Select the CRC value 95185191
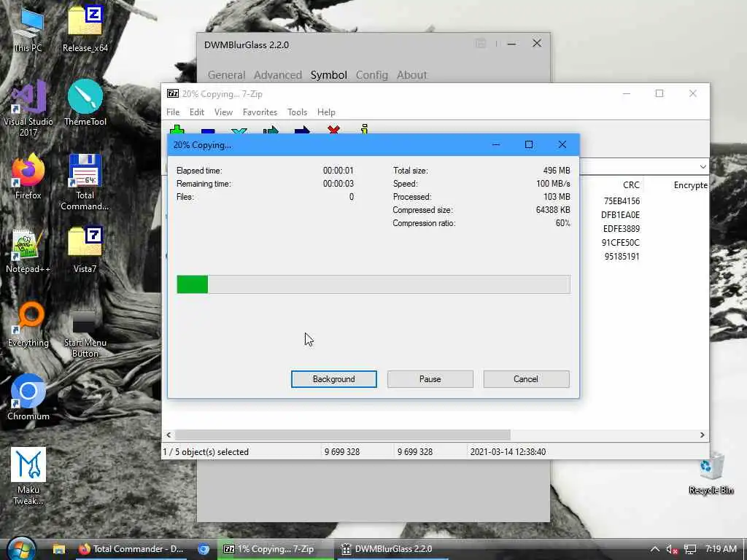This screenshot has width=747, height=560. click(622, 256)
